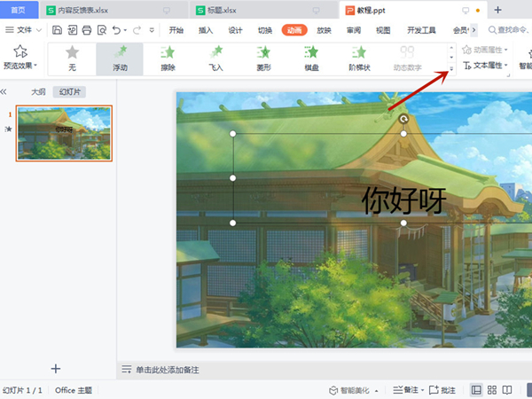Image resolution: width=532 pixels, height=399 pixels.
Task: Select the 棋盘 (Checkerboard) animation
Action: [310, 57]
